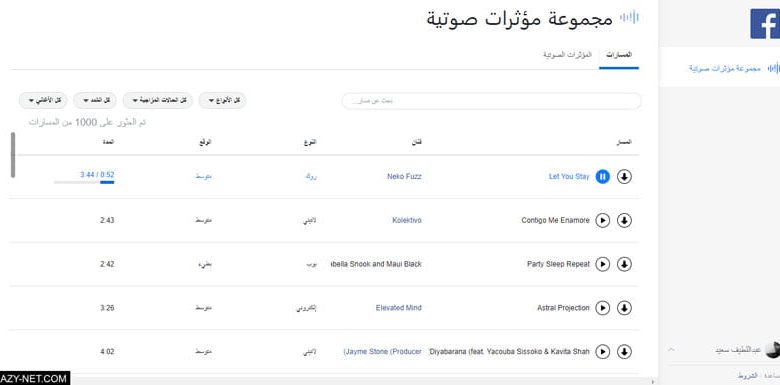Viewport: 780px width, 385px height.
Task: Expand the user menu chevron beside profile name
Action: (671, 350)
